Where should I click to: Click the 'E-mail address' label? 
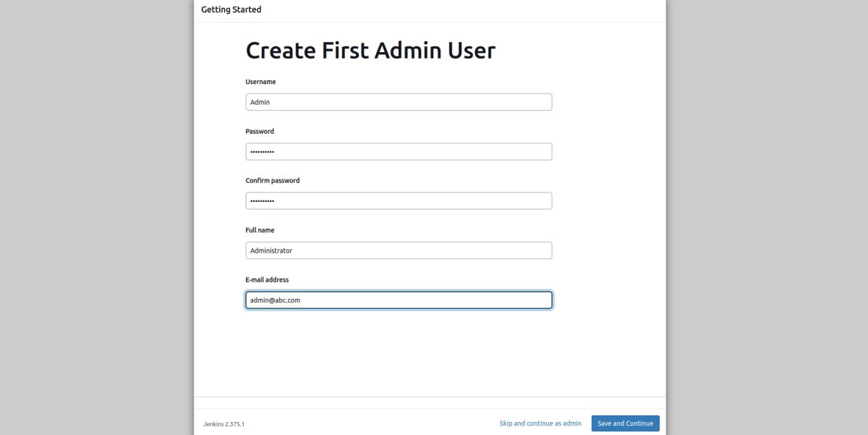[x=267, y=279]
